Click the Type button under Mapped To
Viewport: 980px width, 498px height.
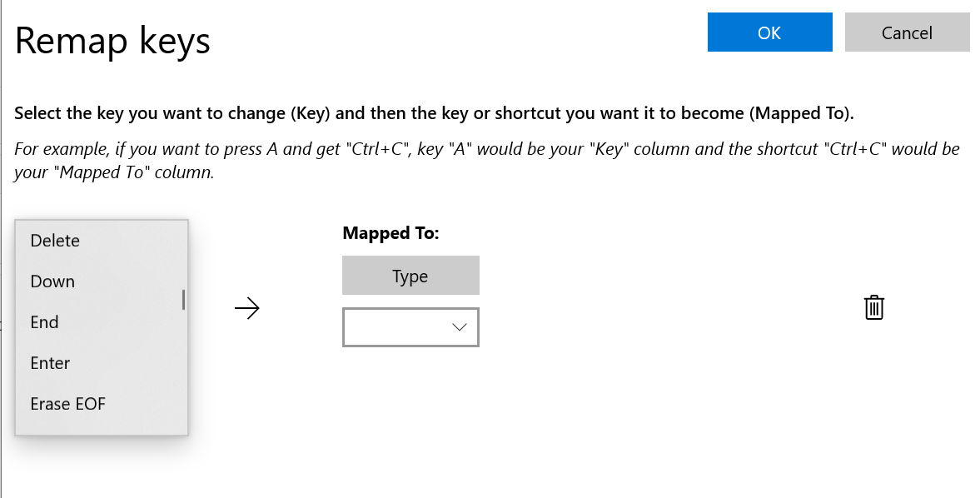pos(410,275)
